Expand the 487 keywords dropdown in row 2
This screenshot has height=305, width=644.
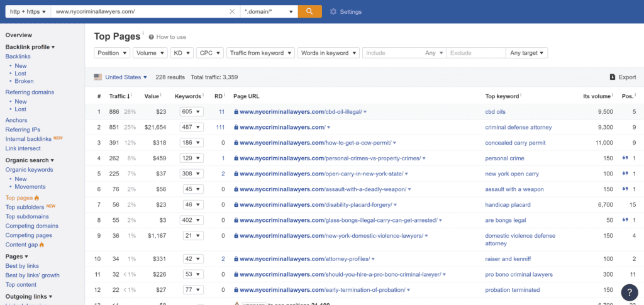[191, 127]
